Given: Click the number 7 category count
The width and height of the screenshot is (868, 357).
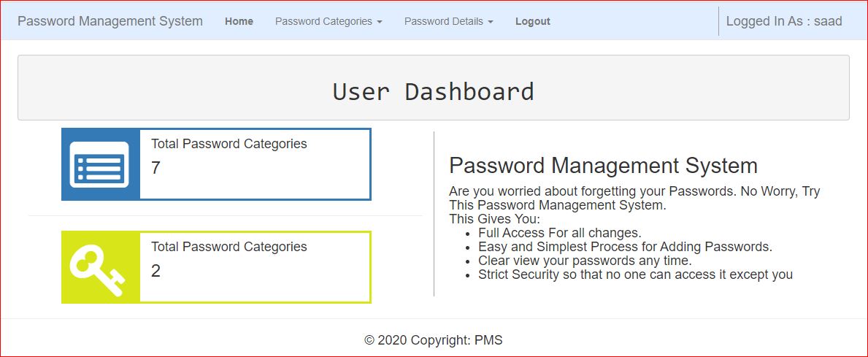Looking at the screenshot, I should point(155,168).
